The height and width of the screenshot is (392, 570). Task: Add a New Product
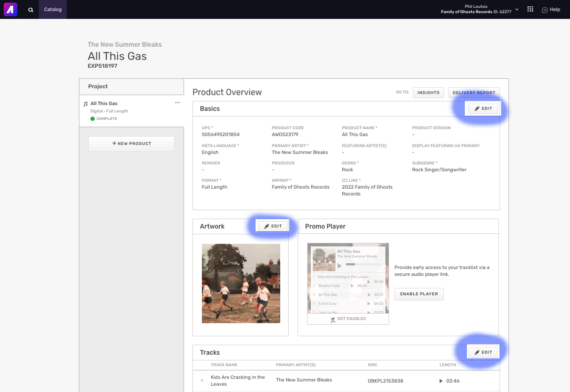[x=131, y=143]
